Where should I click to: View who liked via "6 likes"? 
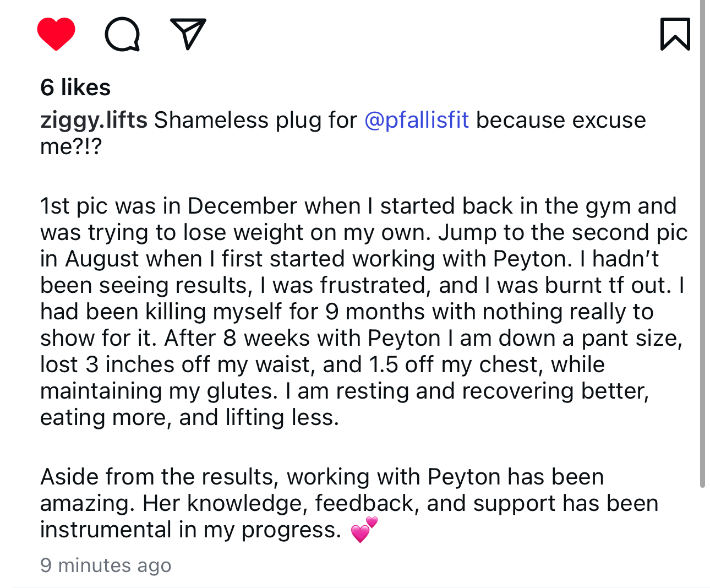(75, 88)
